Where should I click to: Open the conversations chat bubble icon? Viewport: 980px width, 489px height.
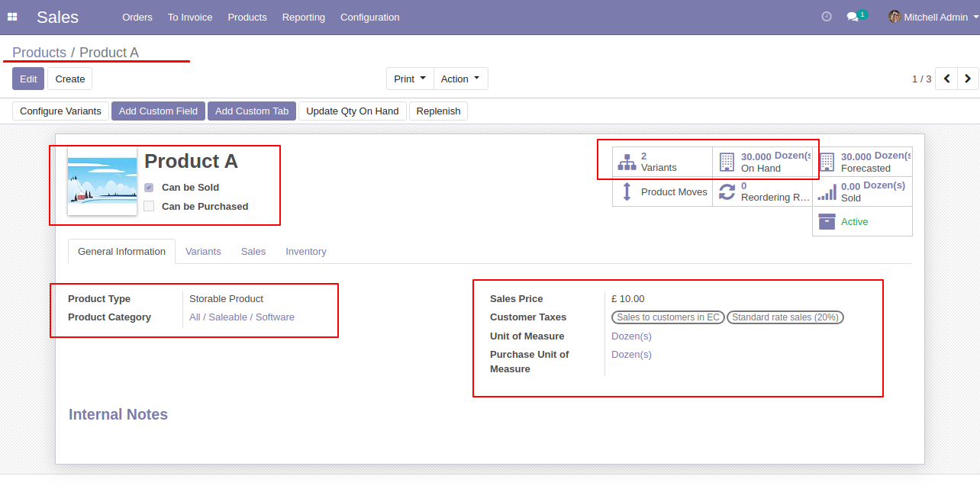click(853, 17)
